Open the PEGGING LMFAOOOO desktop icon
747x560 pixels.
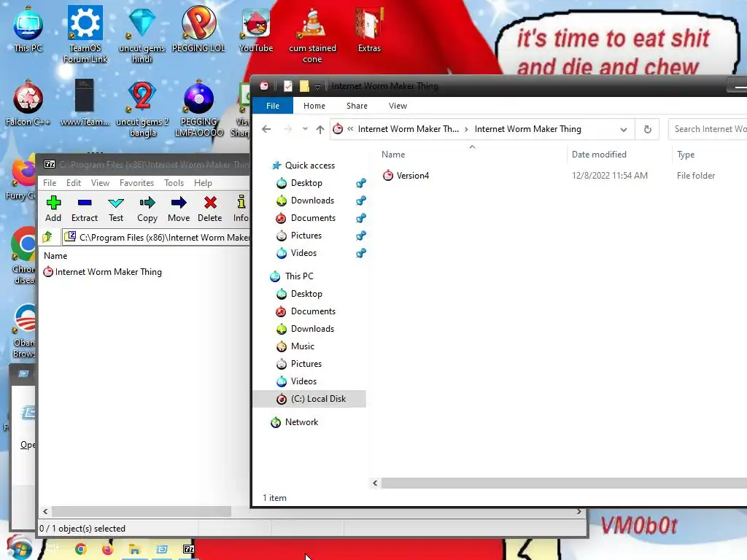pyautogui.click(x=198, y=109)
